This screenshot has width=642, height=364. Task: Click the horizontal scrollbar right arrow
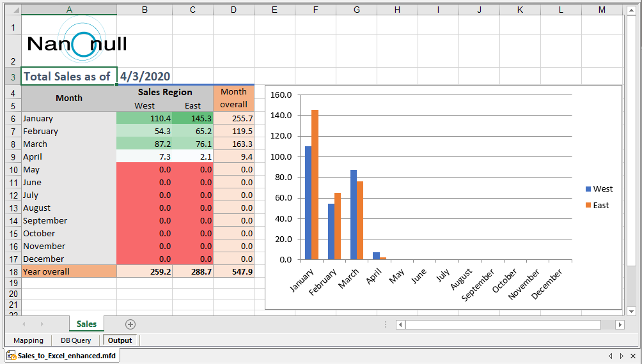(x=619, y=324)
